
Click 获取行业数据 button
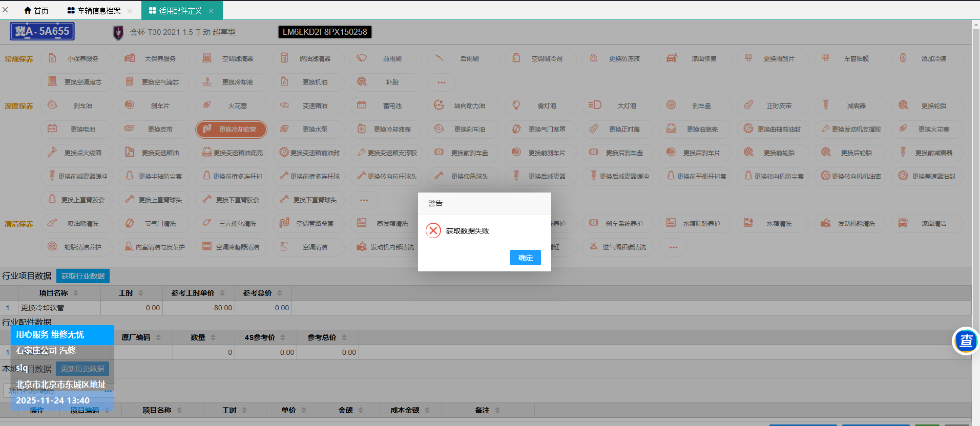point(83,276)
